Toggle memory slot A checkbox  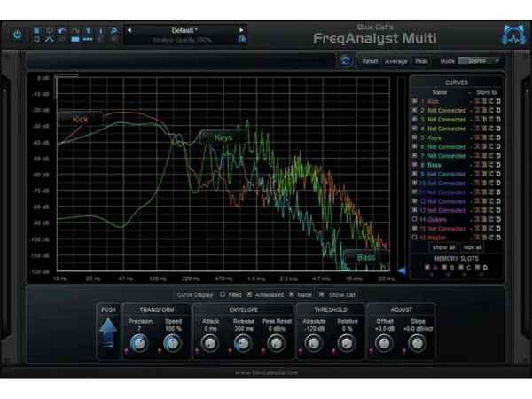(427, 267)
